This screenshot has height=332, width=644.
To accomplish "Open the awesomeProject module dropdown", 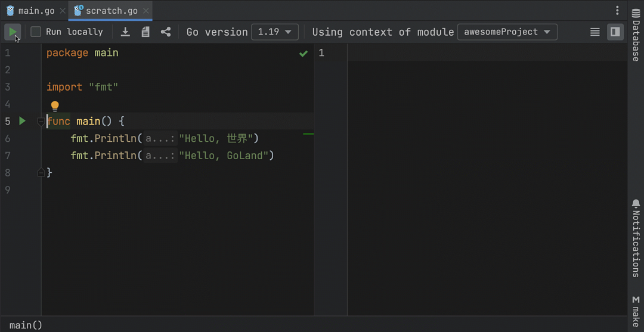I will tap(507, 32).
